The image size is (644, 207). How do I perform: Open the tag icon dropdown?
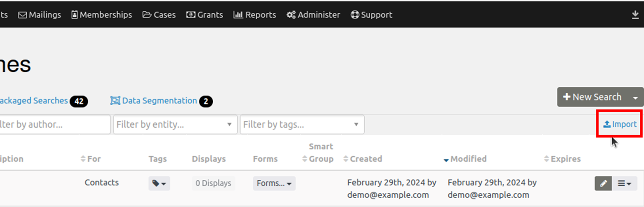(159, 183)
